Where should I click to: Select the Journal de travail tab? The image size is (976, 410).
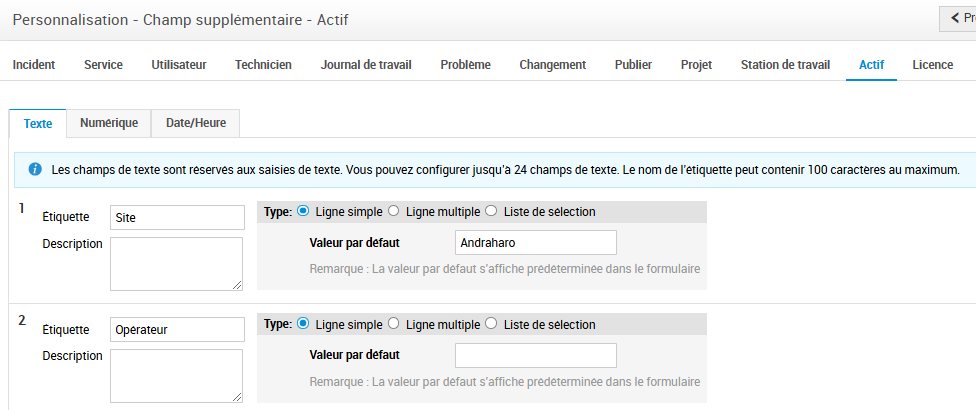pos(366,65)
